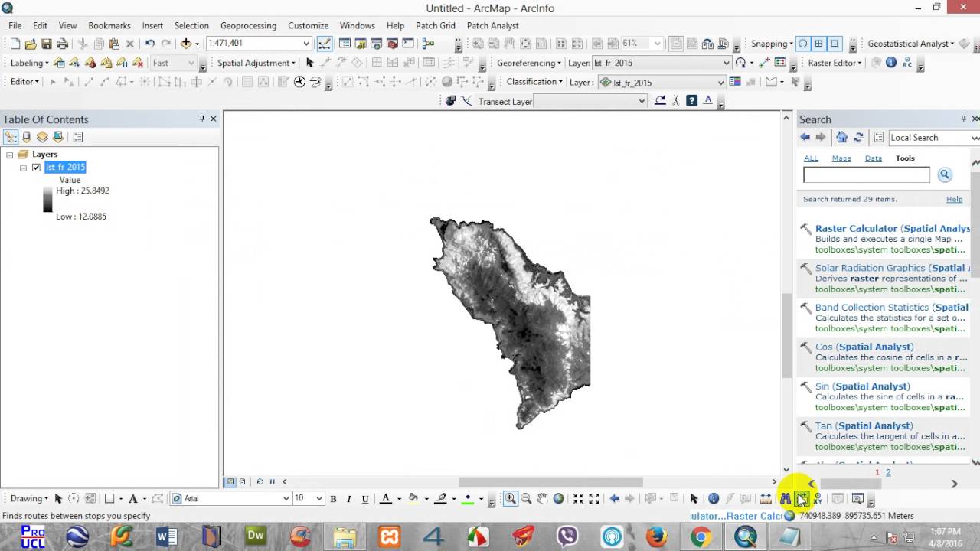This screenshot has height=551, width=980.
Task: Open the Transect Layer dropdown
Action: click(642, 101)
